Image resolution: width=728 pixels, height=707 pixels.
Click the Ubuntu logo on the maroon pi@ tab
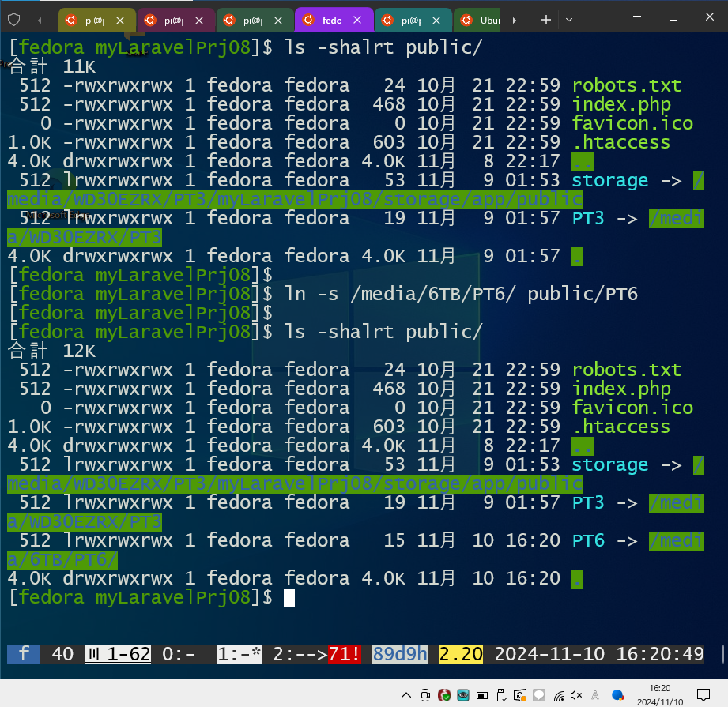[150, 20]
